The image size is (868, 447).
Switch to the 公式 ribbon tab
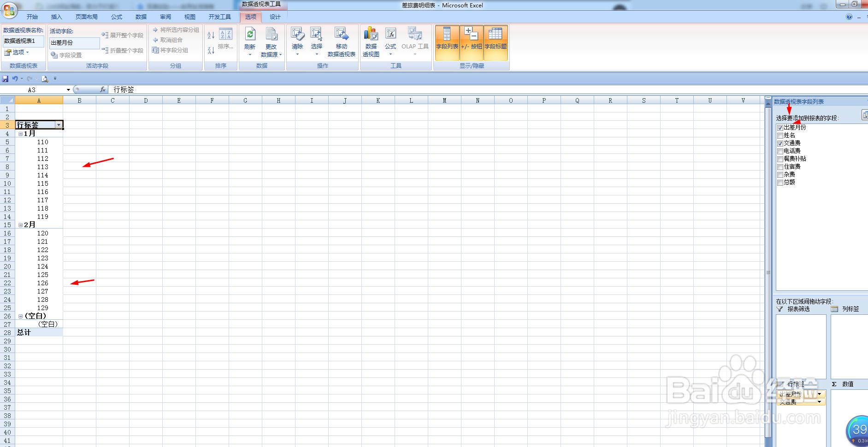(117, 17)
